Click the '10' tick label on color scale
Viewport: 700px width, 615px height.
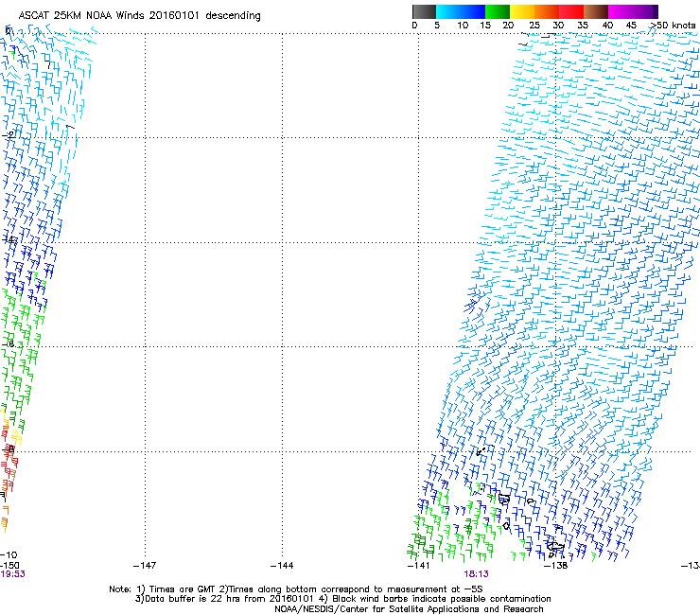pos(463,26)
